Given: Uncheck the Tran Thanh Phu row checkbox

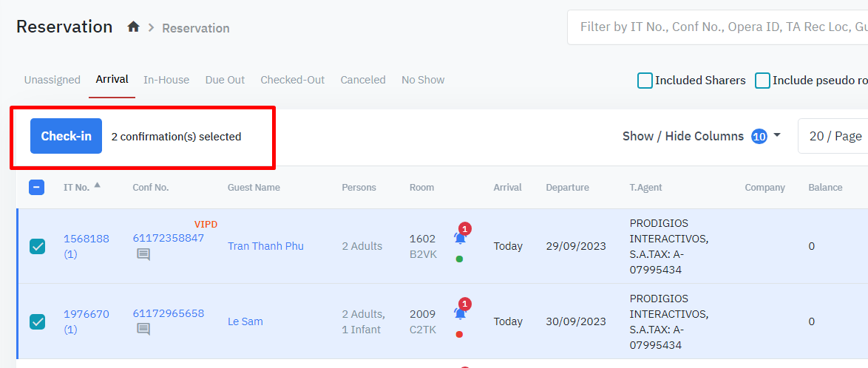Looking at the screenshot, I should 37,246.
